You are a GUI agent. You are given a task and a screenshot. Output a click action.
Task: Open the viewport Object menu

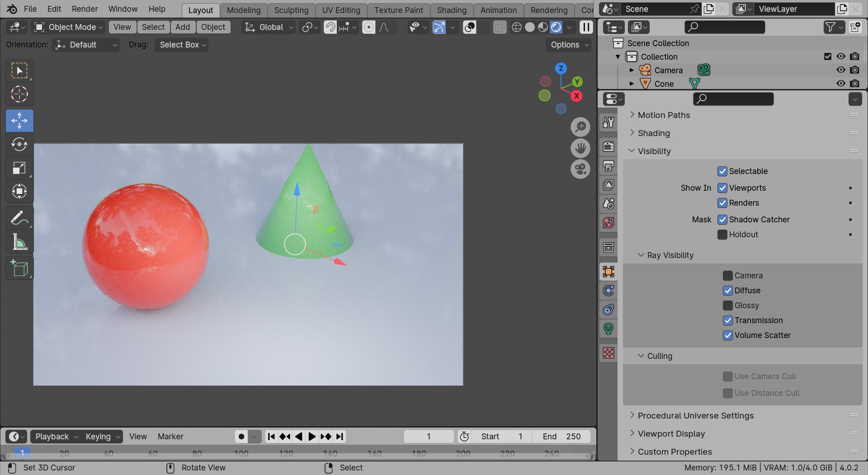point(213,28)
